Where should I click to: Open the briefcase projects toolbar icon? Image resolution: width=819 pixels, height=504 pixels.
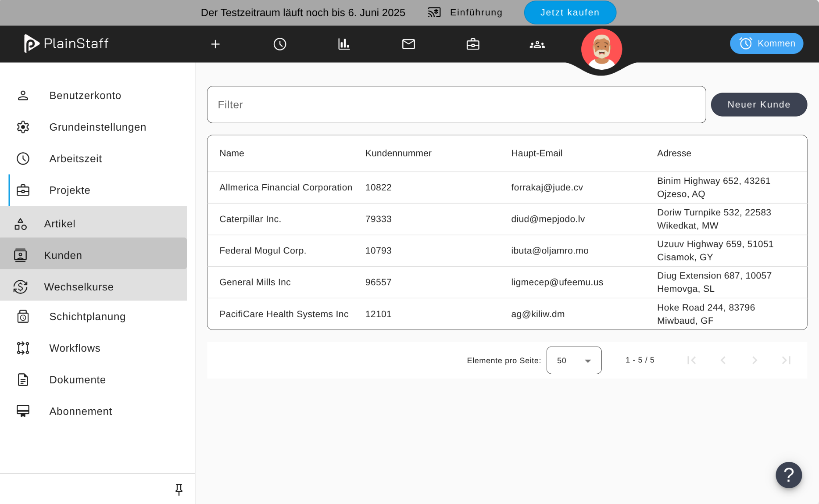(473, 44)
